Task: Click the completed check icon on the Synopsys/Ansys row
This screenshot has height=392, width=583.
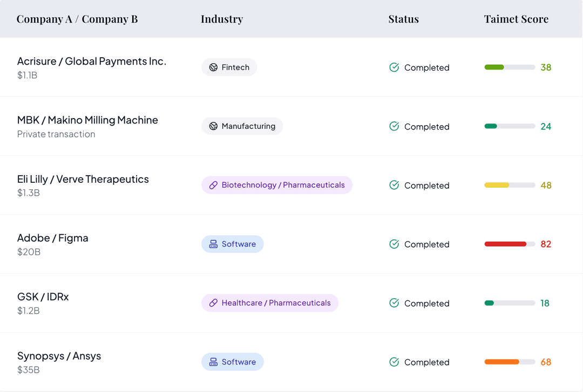Action: click(x=394, y=362)
